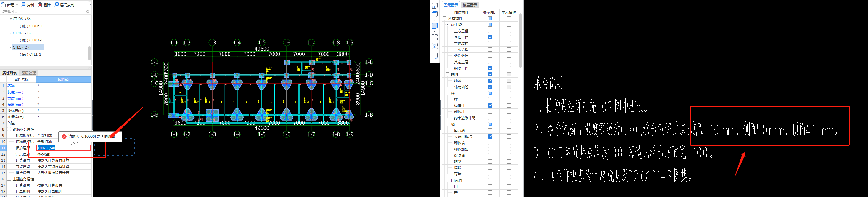Select the (底) CTJ06-1 tree item
This screenshot has height=197, width=868.
pyautogui.click(x=31, y=26)
